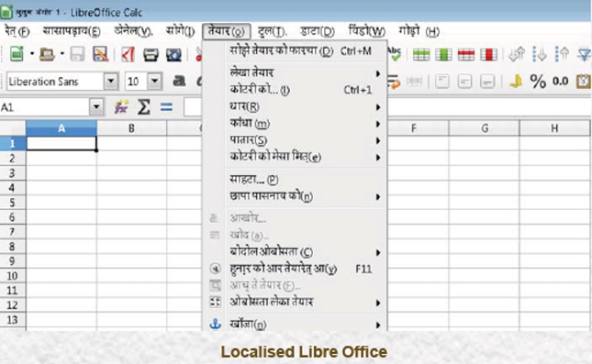Open the डाटा(D) Data menu
Viewport: 592px width, 364px height.
[318, 31]
